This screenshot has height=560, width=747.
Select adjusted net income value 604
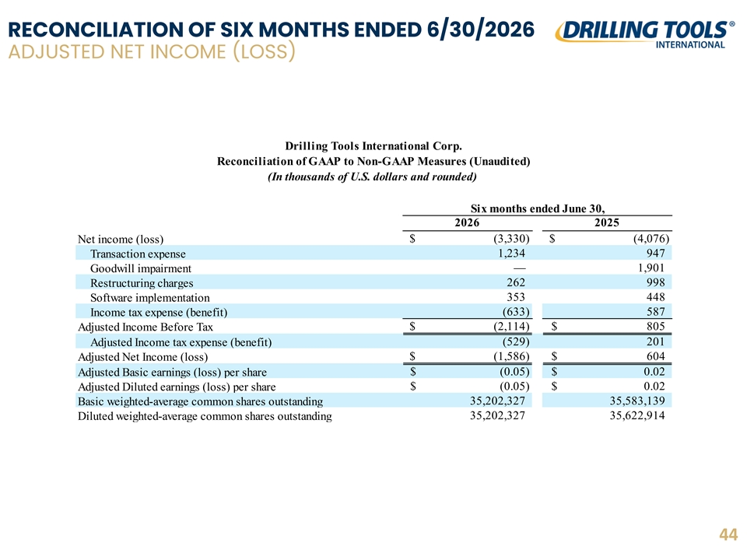coord(655,357)
